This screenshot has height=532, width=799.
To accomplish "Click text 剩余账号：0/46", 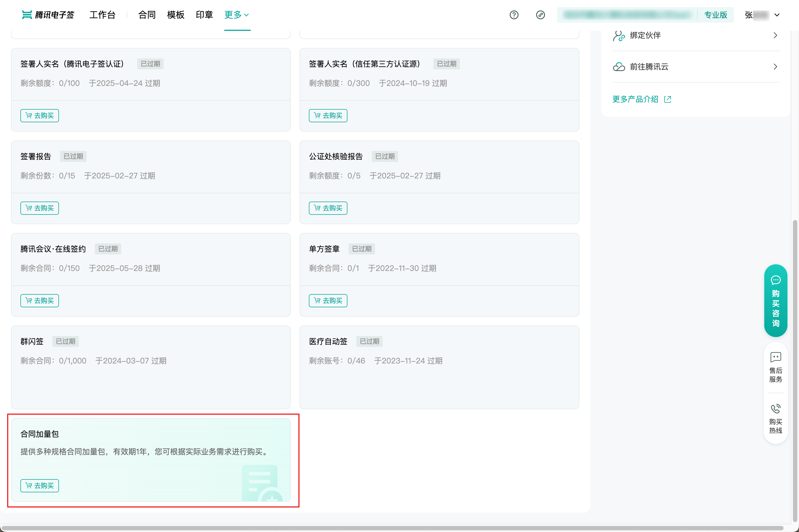I will pos(337,361).
